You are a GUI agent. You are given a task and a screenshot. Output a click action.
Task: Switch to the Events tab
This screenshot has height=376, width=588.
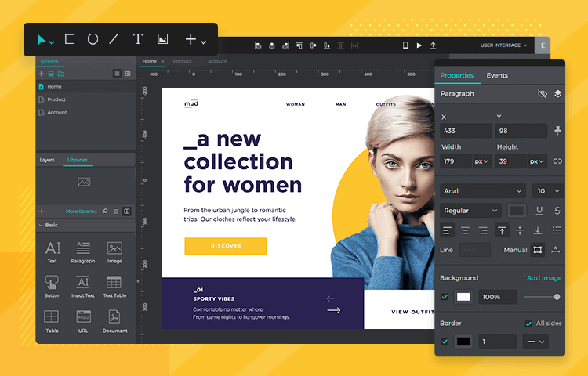[497, 75]
